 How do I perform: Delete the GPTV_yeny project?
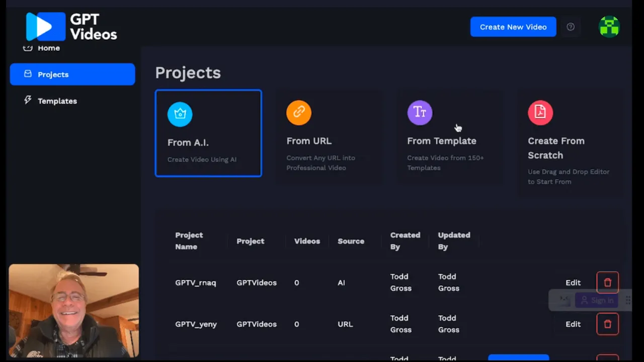607,324
